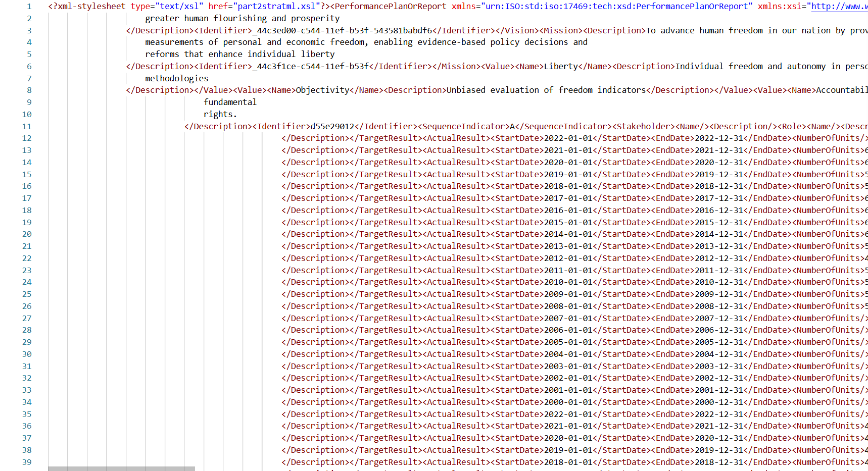Click the word "fundamental" on line 9
The width and height of the screenshot is (868, 471).
pos(230,102)
